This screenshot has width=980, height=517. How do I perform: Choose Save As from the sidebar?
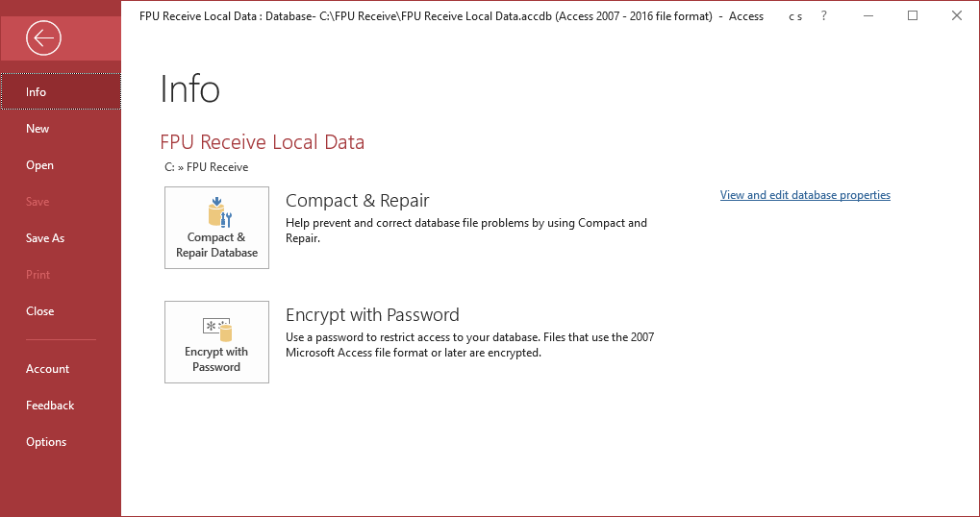pyautogui.click(x=45, y=238)
